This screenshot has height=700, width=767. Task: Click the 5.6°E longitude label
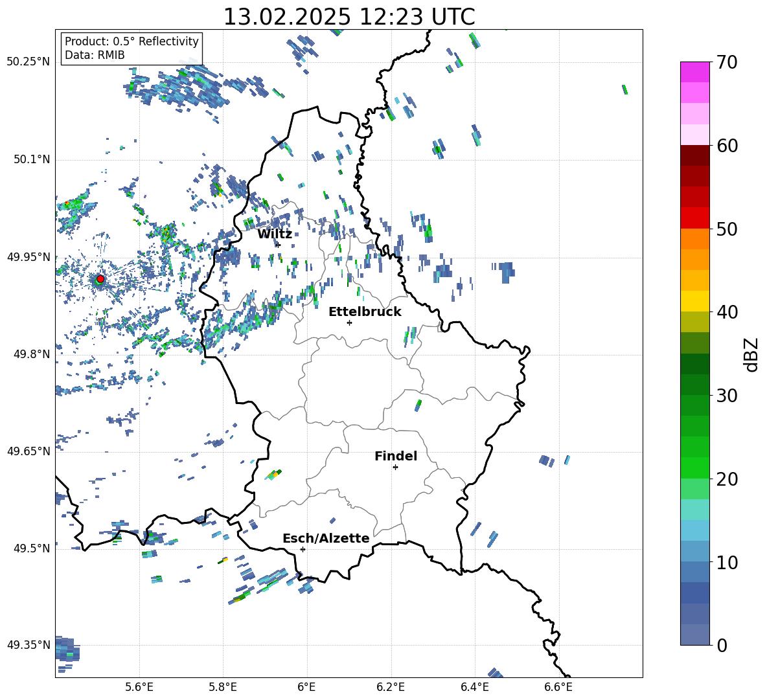click(139, 687)
